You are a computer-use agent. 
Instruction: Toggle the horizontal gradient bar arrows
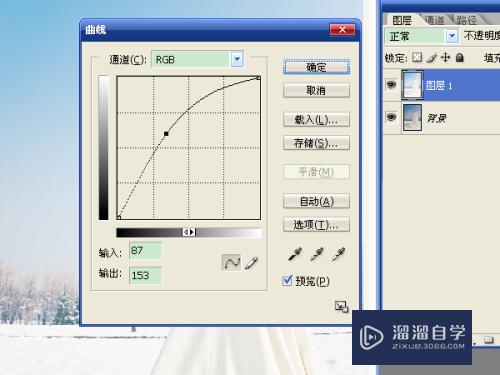189,232
